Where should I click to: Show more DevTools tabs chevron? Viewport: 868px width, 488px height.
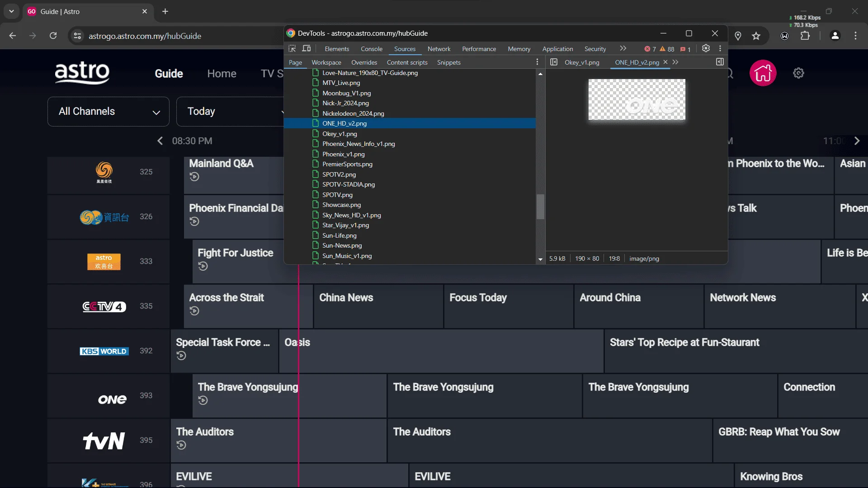tap(623, 48)
